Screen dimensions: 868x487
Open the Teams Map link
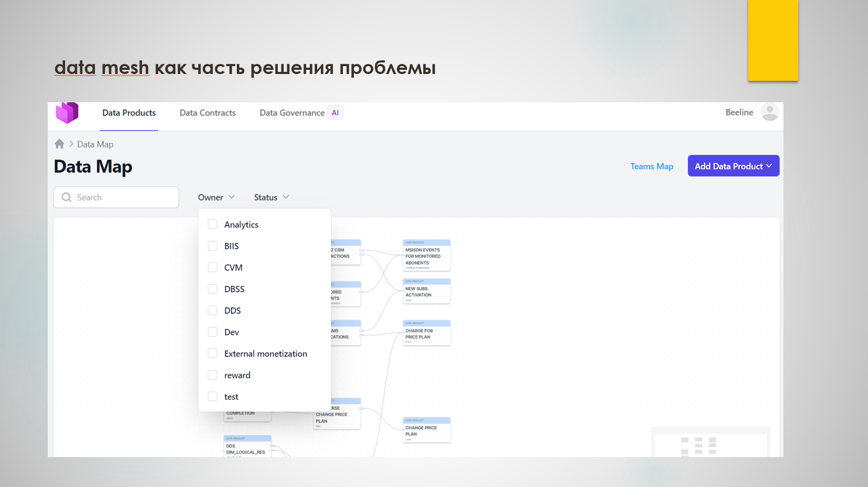pyautogui.click(x=652, y=166)
